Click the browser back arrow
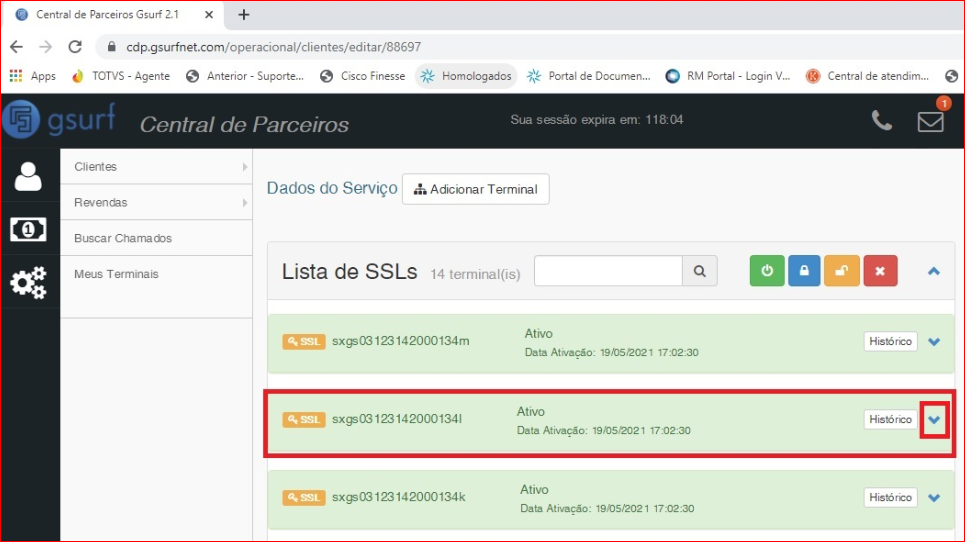 coord(17,47)
